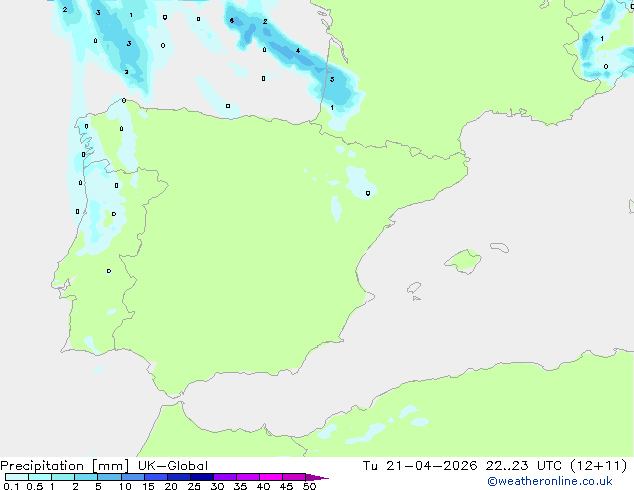Click the '6' precipitation value on the map

coord(232,21)
